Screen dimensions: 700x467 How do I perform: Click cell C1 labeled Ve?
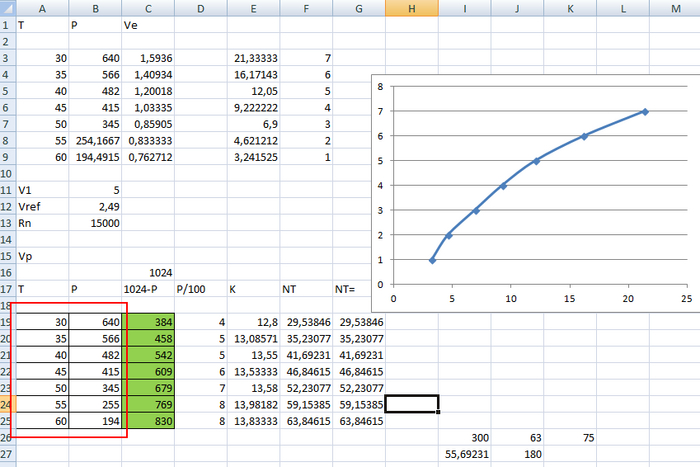148,25
